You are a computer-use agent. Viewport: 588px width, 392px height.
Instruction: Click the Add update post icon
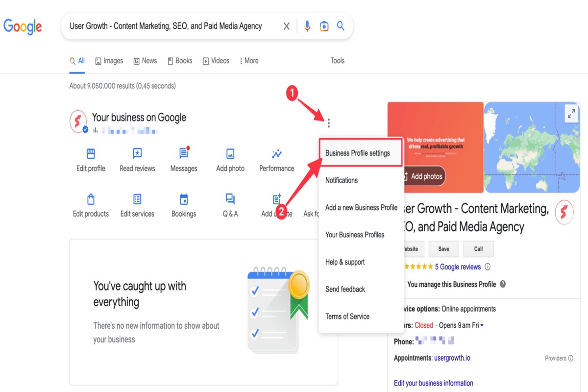click(x=277, y=199)
